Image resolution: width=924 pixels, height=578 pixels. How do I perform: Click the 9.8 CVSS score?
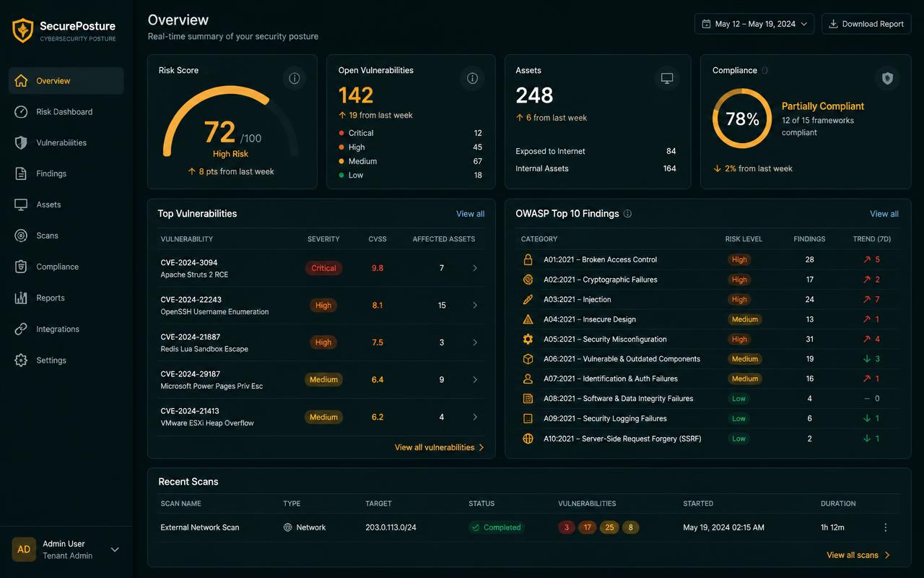coord(378,268)
